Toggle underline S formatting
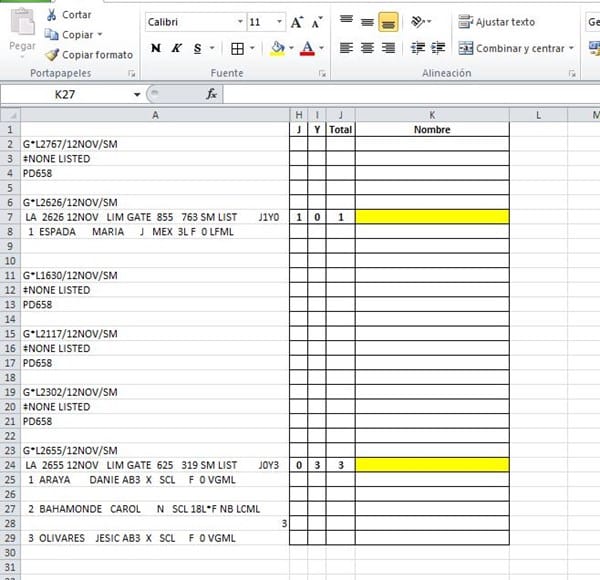 197,48
